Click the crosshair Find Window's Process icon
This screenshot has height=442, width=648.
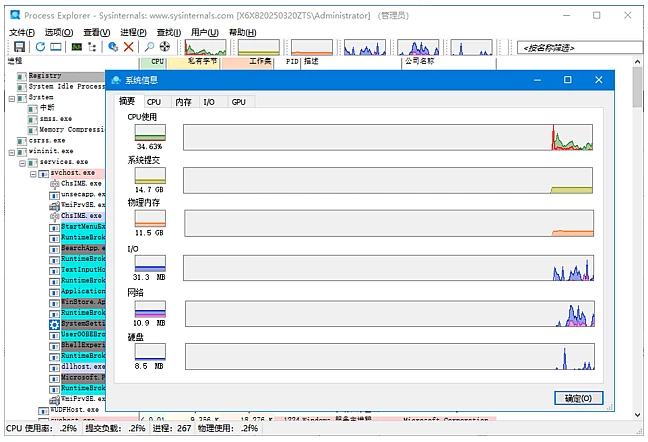(165, 47)
